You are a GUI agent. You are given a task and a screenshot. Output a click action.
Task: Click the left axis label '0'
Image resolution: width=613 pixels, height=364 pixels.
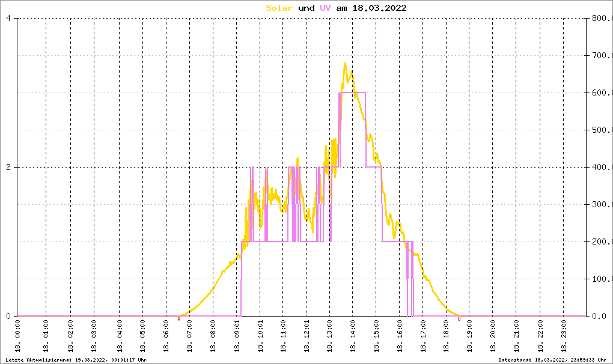pos(8,316)
